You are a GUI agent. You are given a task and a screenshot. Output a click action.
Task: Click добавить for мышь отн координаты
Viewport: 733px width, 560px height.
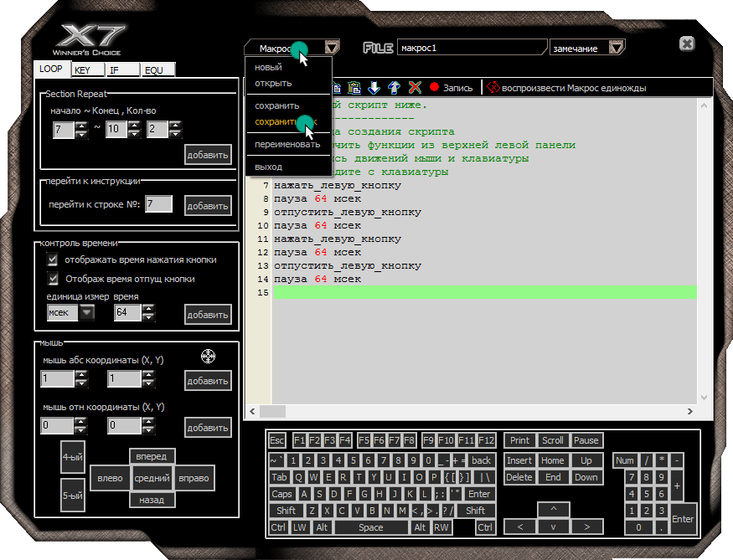208,428
